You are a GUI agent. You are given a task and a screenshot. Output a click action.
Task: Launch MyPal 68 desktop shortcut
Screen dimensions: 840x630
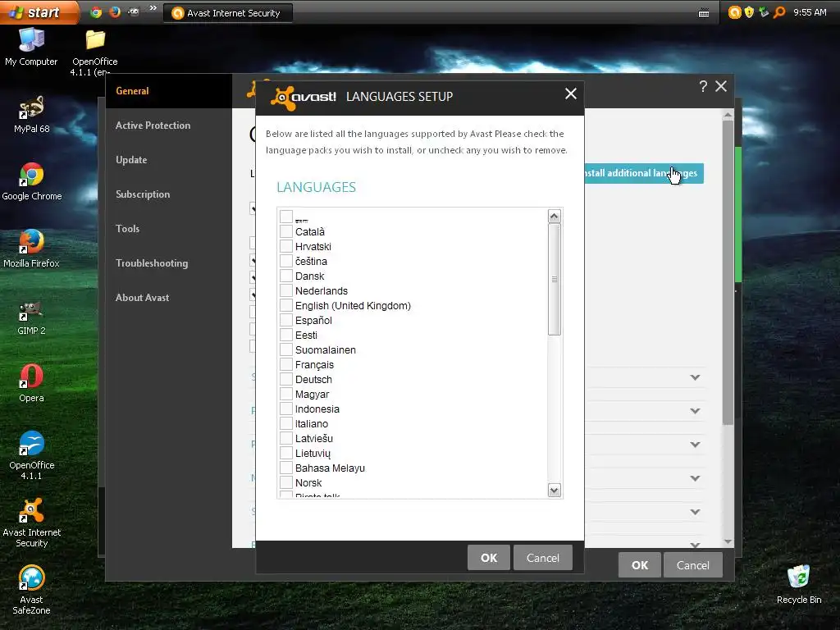tap(31, 114)
